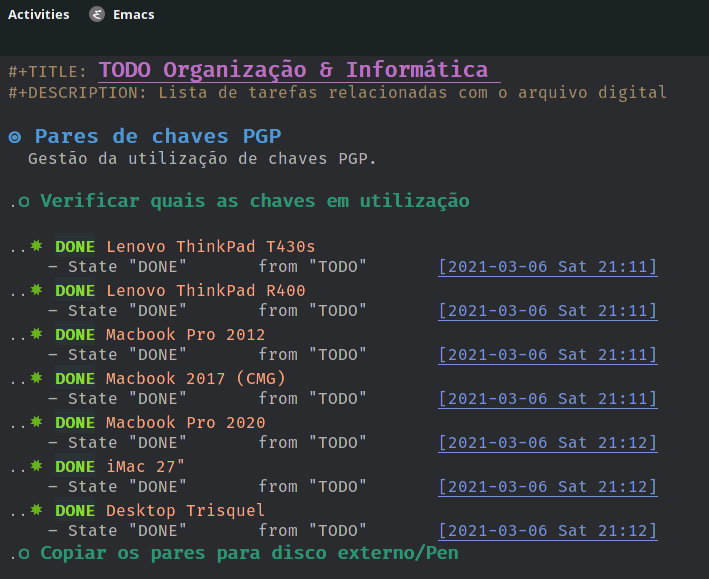Click circle bullet before 'Copiar os pares'
Viewport: 709px width, 579px height.
[24, 554]
